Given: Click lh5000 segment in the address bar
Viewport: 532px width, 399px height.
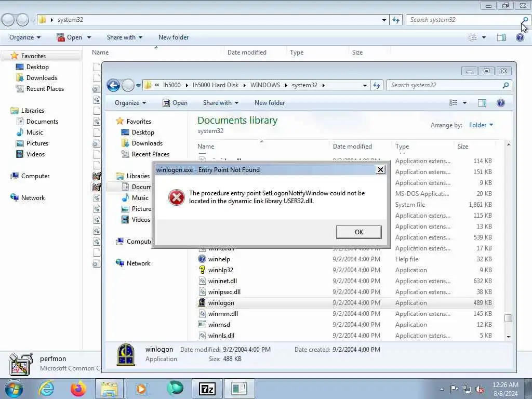Looking at the screenshot, I should 171,85.
